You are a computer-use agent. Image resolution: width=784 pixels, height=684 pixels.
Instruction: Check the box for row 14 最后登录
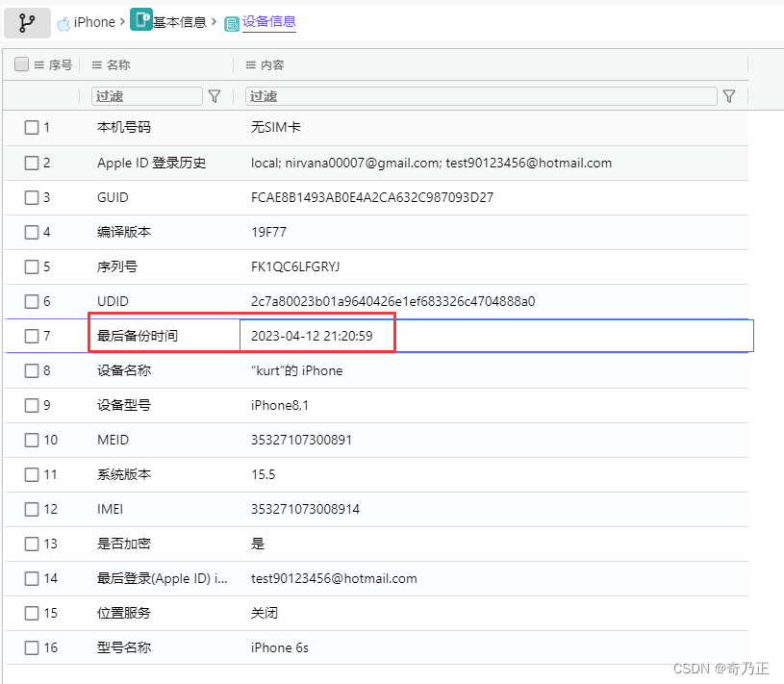[32, 578]
